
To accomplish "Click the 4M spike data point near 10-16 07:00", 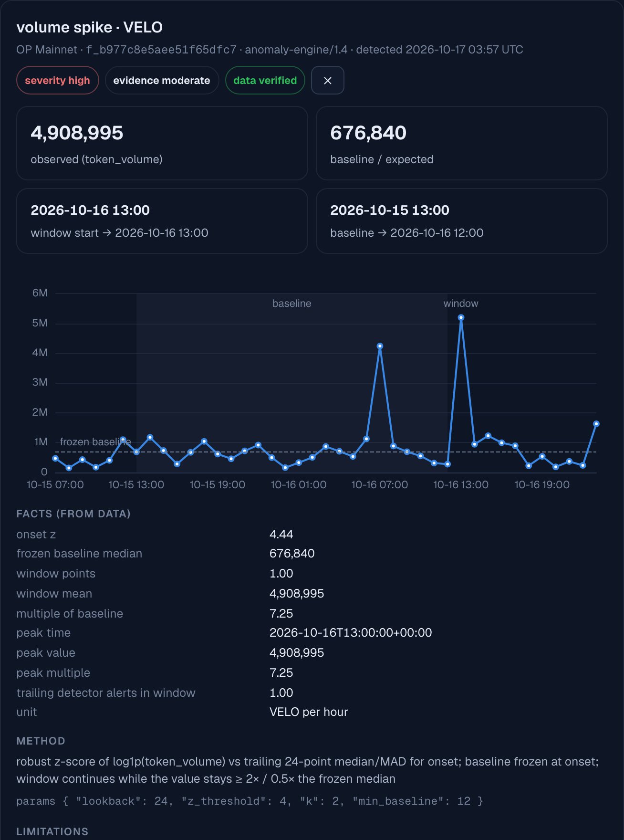I will [380, 346].
